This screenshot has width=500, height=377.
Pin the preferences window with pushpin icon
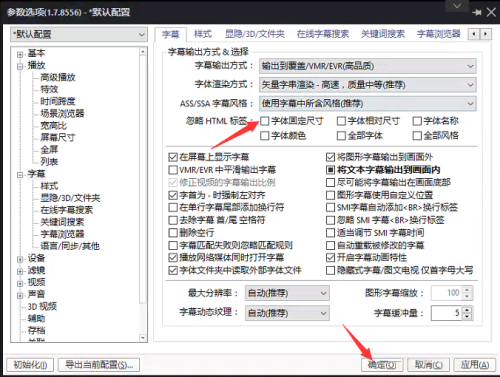(x=477, y=12)
